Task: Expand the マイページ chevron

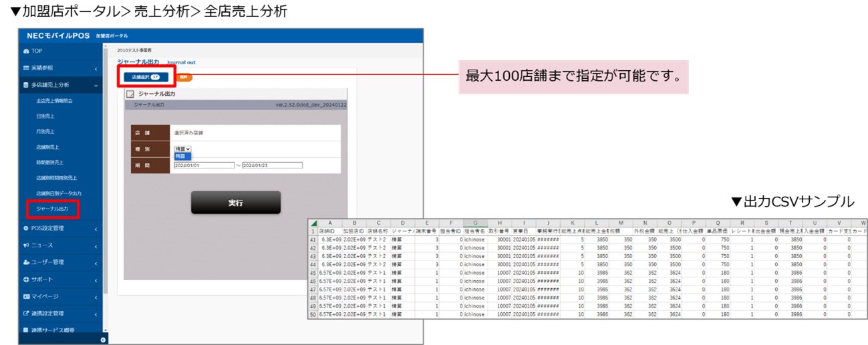Action: pos(96,296)
